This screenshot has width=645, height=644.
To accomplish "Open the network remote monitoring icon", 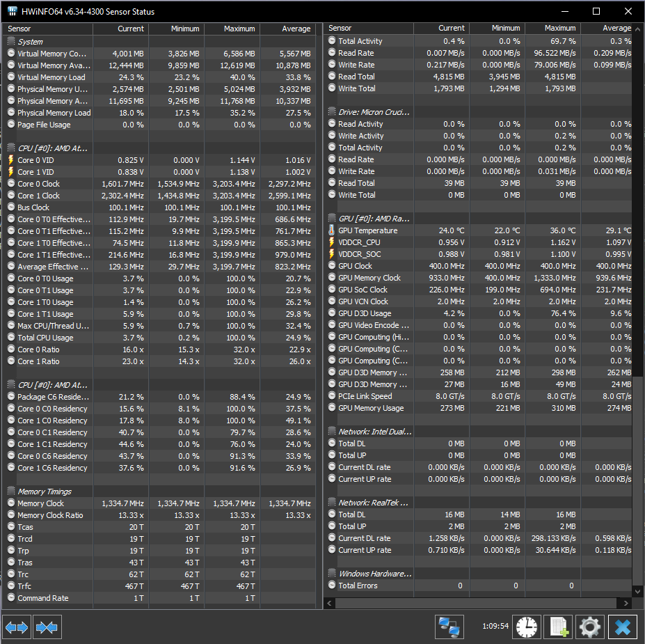I will pyautogui.click(x=449, y=627).
